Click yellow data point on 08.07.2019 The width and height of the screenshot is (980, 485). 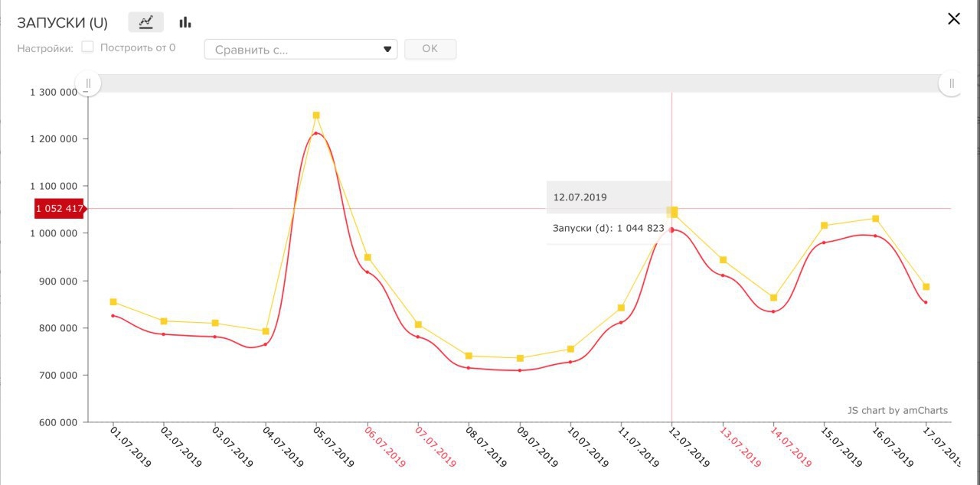pyautogui.click(x=469, y=356)
